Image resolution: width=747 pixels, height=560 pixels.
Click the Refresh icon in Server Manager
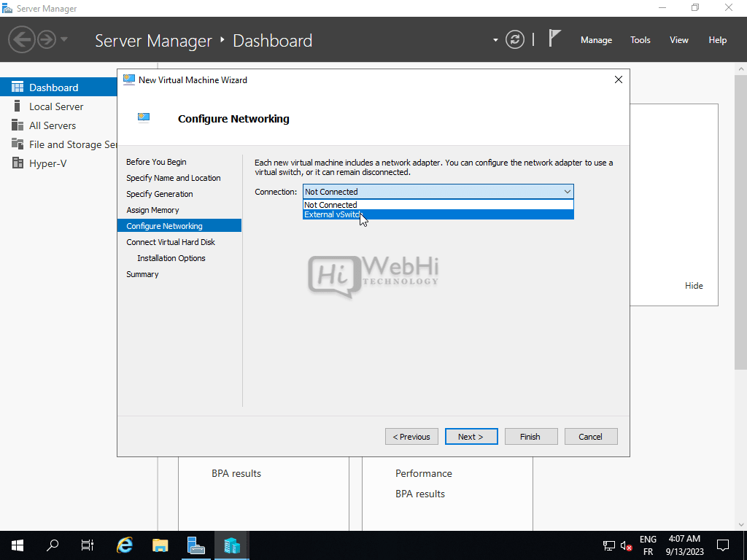(515, 40)
